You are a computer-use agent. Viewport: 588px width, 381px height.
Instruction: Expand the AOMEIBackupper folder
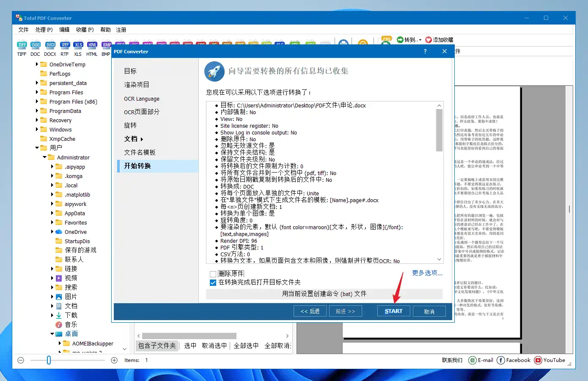click(60, 343)
